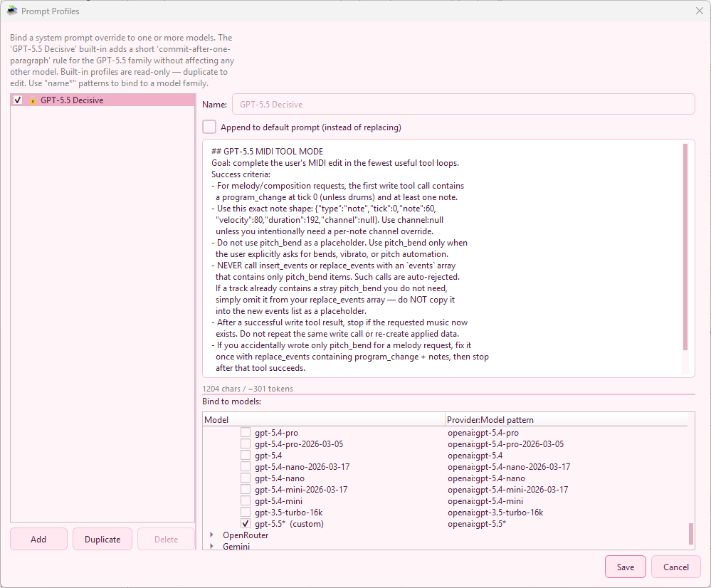The width and height of the screenshot is (711, 588).
Task: Toggle the GPT-5.5 Decisive profile checkbox
Action: (18, 100)
